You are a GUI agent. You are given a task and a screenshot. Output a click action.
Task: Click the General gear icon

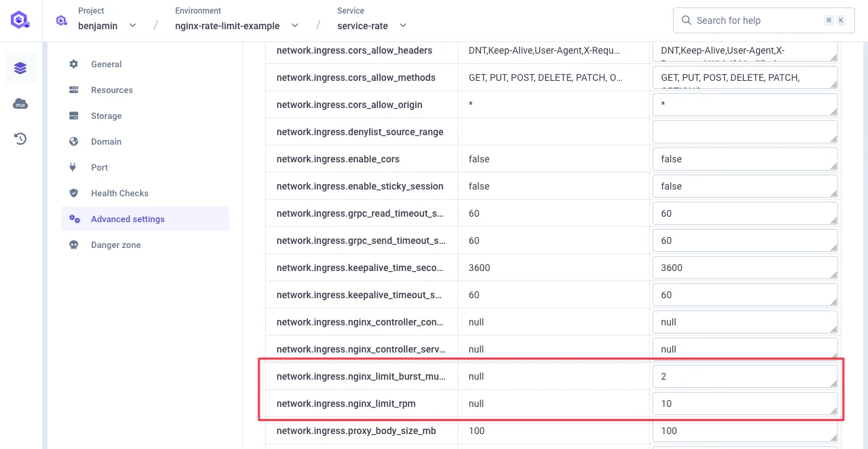coord(74,64)
